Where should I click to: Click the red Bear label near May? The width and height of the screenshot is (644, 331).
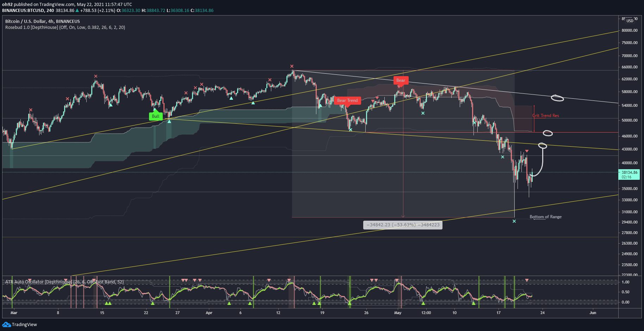(401, 81)
